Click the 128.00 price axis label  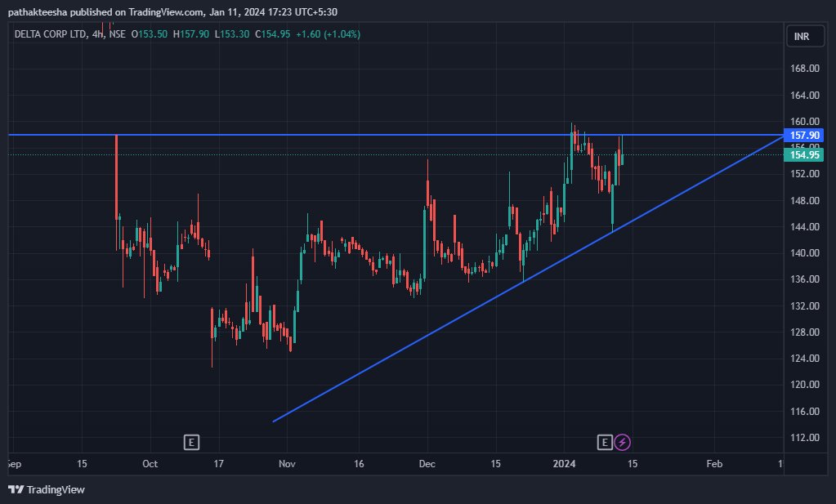click(805, 332)
